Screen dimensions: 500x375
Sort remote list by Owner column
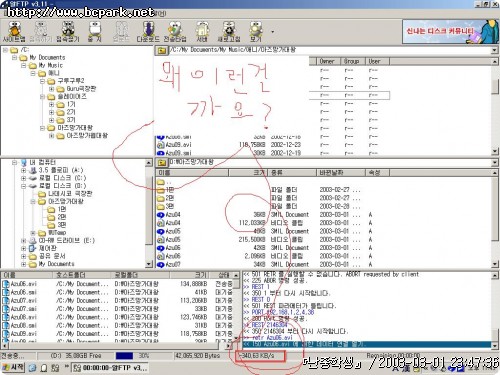(x=328, y=61)
